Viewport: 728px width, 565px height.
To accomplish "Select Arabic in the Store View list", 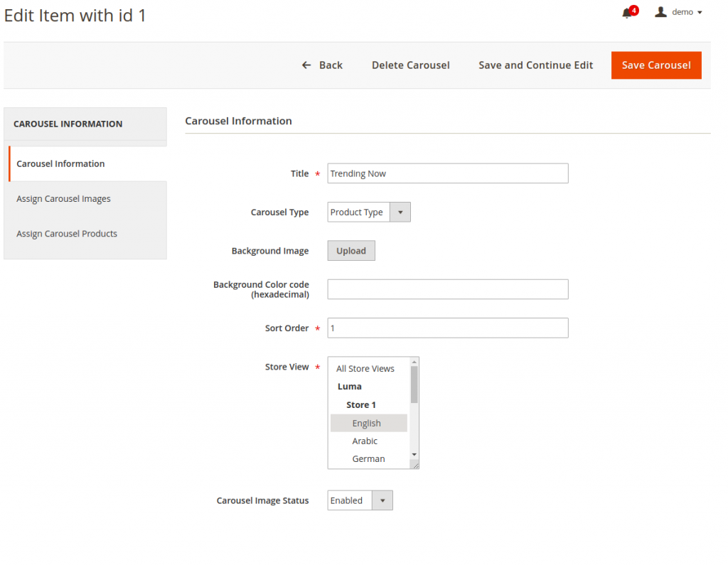I will pos(364,441).
